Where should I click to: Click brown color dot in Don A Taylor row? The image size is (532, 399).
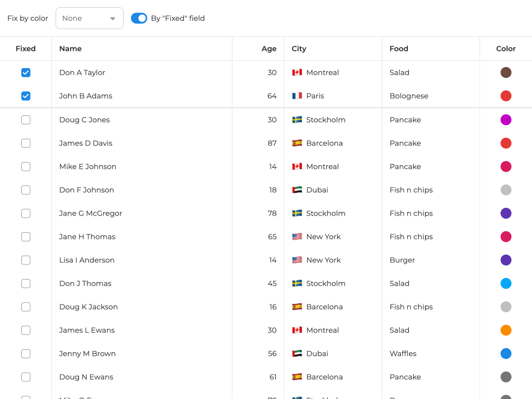coord(506,73)
